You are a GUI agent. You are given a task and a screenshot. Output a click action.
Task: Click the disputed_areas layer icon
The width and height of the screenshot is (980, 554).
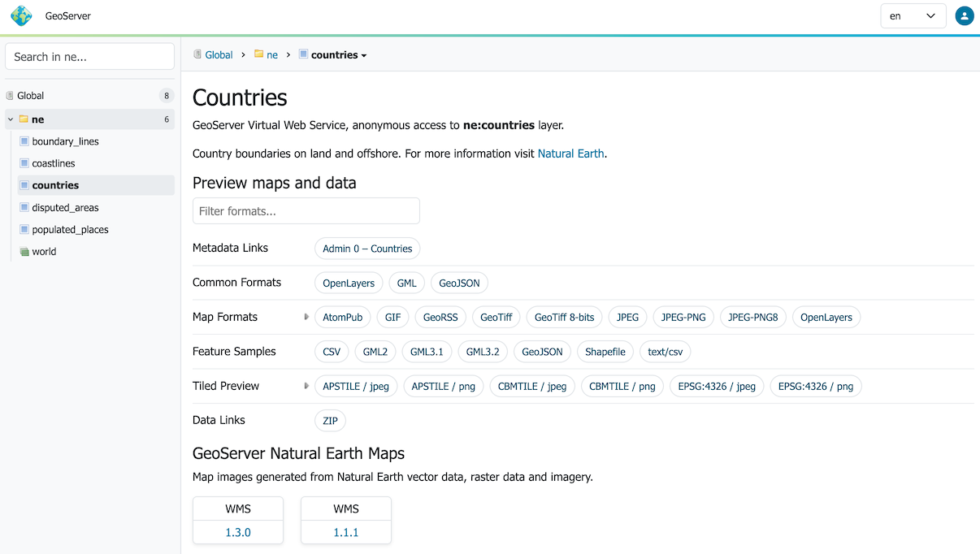coord(24,207)
